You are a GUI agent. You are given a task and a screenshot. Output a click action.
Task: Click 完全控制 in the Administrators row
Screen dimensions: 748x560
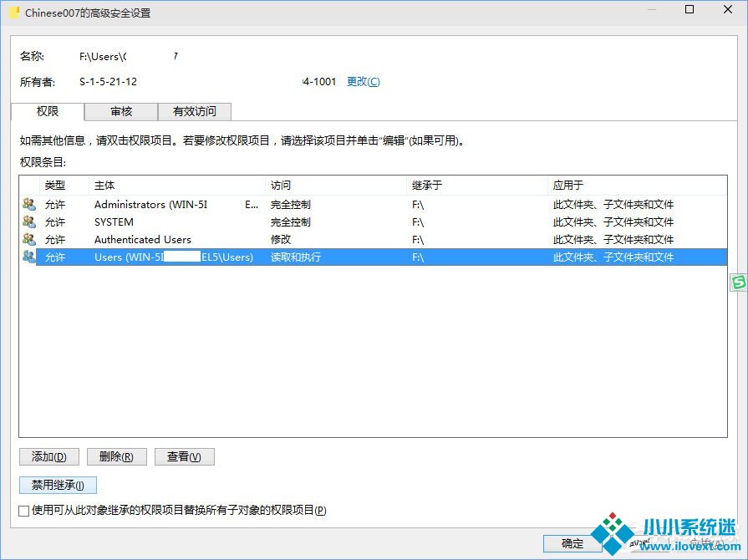coord(291,204)
